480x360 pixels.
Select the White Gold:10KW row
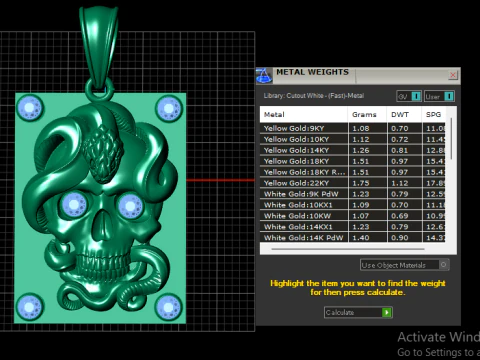click(353, 216)
